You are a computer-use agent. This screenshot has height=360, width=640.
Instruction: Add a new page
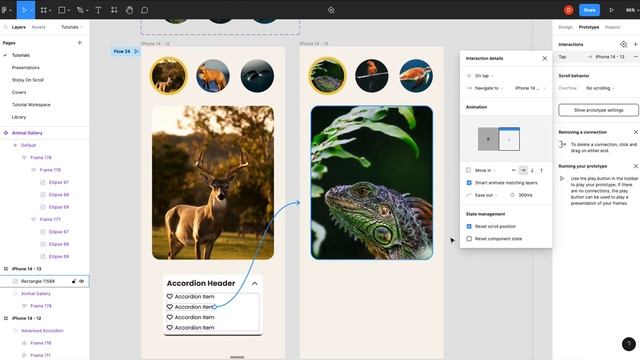point(80,42)
